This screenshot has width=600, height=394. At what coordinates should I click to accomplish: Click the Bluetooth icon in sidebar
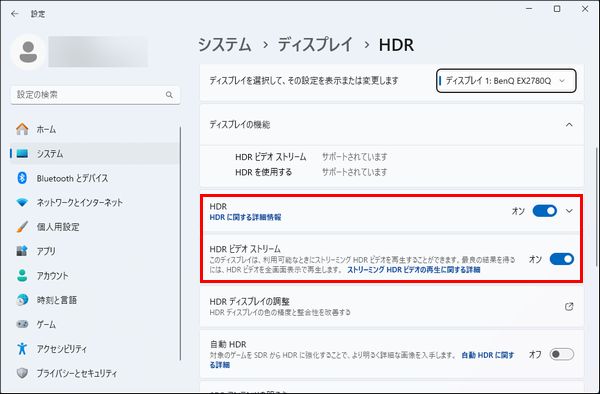tap(22, 178)
